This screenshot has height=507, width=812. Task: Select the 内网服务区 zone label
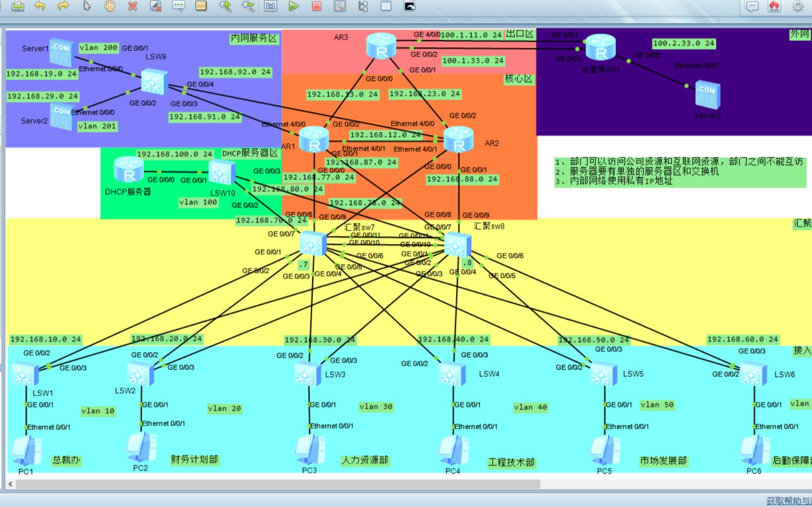tap(254, 38)
